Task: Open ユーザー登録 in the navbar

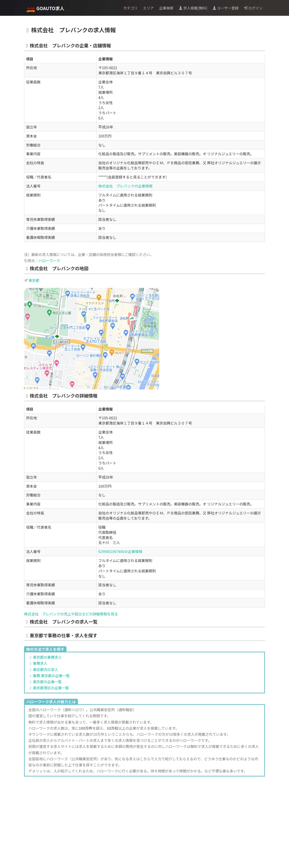Action: click(x=225, y=8)
